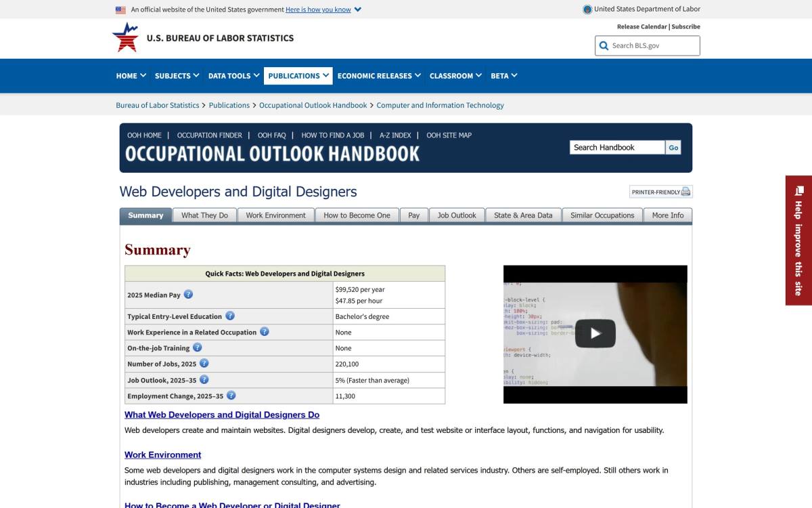The height and width of the screenshot is (508, 812).
Task: Click the Go button for handbook search
Action: (x=673, y=148)
